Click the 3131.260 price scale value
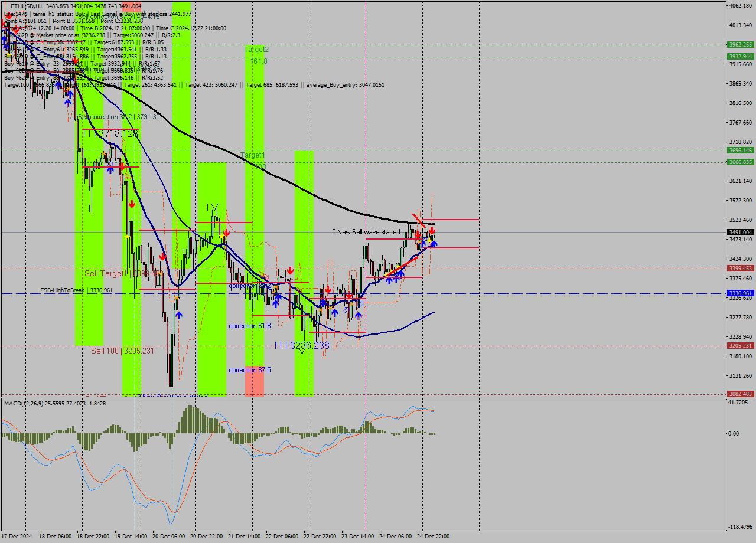Image resolution: width=756 pixels, height=543 pixels. pyautogui.click(x=741, y=375)
